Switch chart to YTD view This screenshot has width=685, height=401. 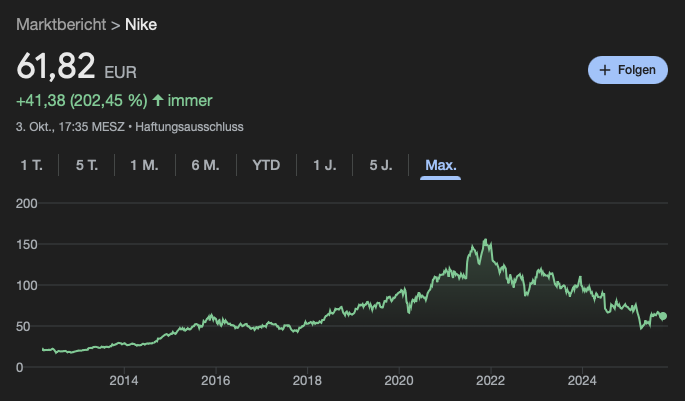pyautogui.click(x=266, y=165)
